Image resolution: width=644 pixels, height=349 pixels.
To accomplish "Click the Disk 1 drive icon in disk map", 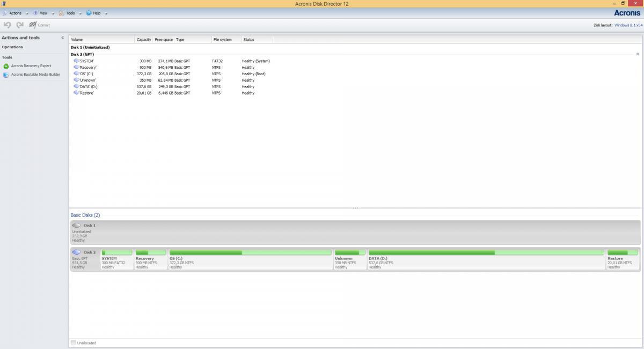I will tap(77, 226).
